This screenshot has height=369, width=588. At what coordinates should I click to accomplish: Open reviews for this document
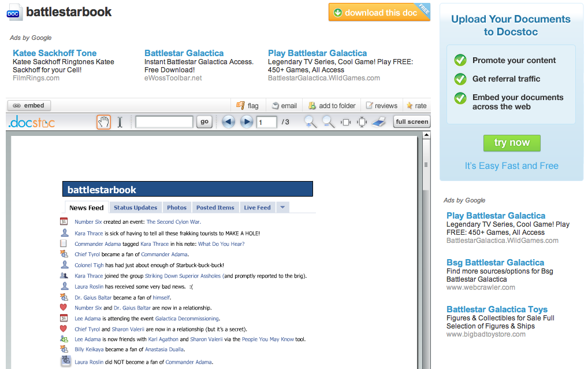coord(382,106)
